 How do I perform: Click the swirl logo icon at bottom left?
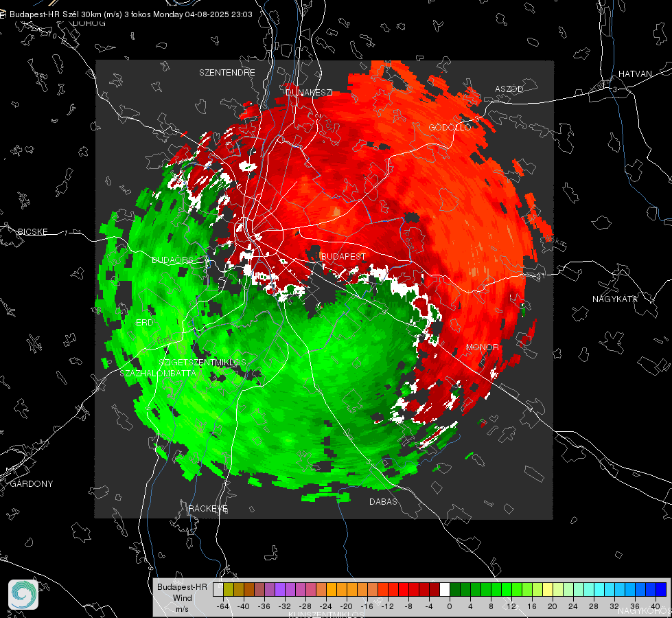(23, 595)
